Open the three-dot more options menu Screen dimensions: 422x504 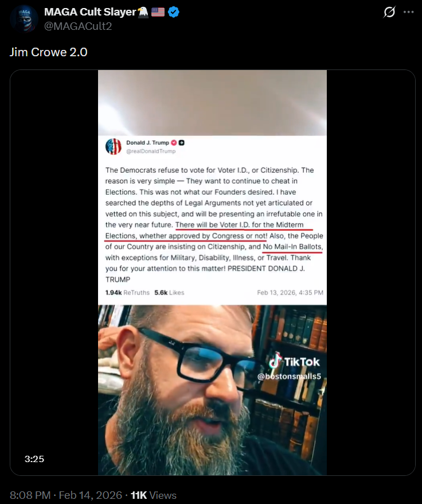click(x=408, y=12)
